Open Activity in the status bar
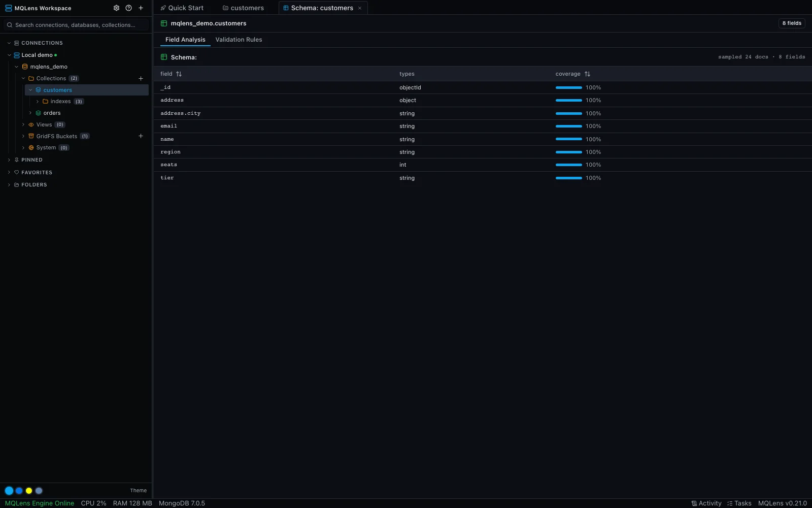 pos(706,503)
